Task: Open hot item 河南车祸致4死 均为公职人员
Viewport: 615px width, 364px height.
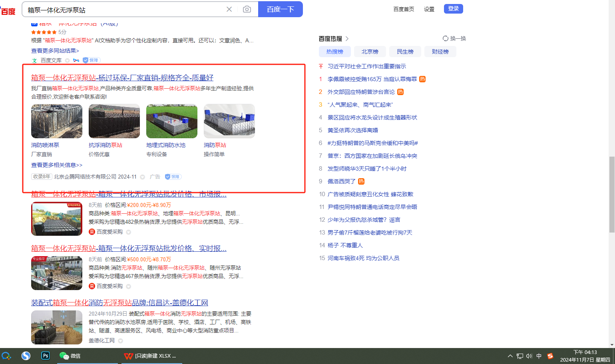Action: tap(363, 258)
